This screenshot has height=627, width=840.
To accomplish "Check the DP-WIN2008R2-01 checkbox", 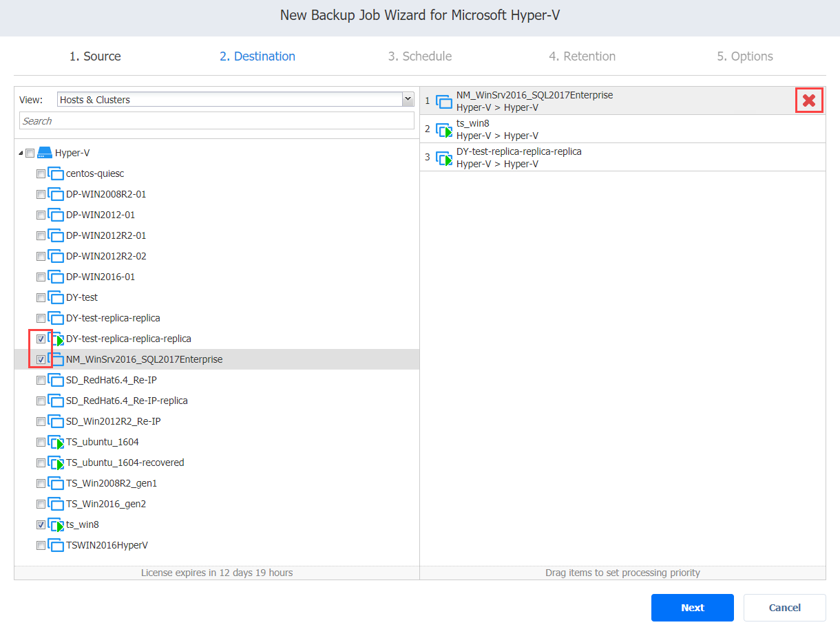I will pos(41,195).
